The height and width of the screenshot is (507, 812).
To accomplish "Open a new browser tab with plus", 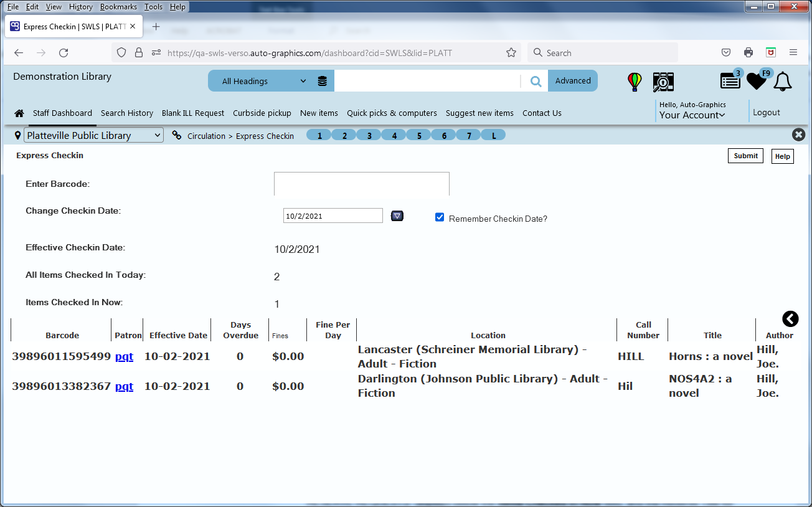I will (156, 27).
